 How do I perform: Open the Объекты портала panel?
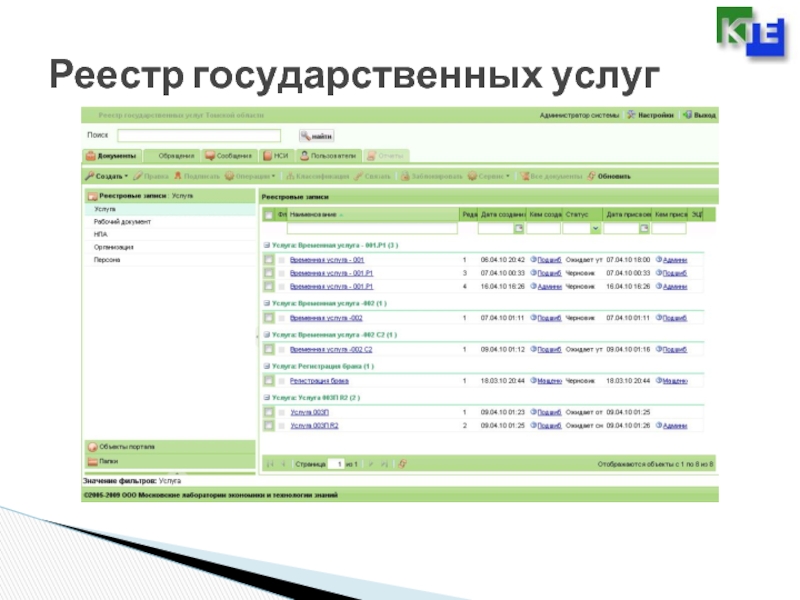point(170,447)
